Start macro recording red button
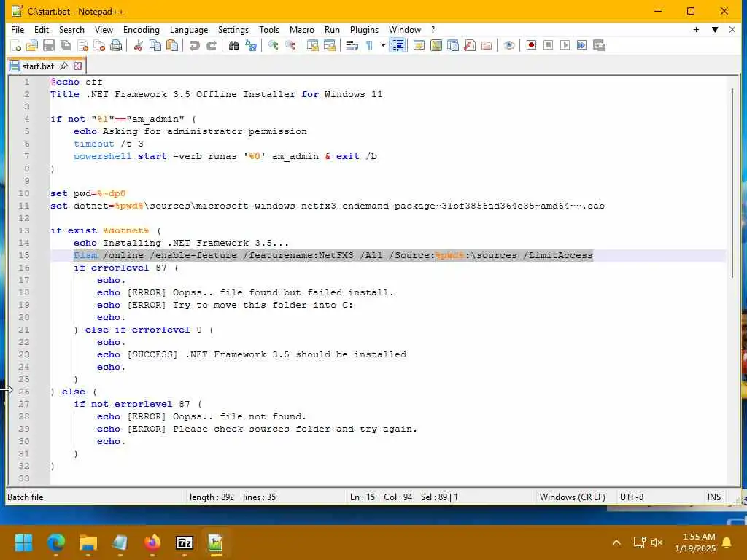Viewport: 747px width, 560px height. click(x=531, y=46)
